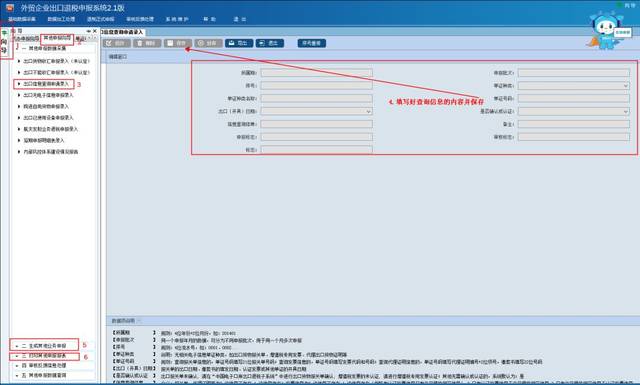640x385 pixels.
Task: Open the 系统维护 menu
Action: pyautogui.click(x=177, y=19)
